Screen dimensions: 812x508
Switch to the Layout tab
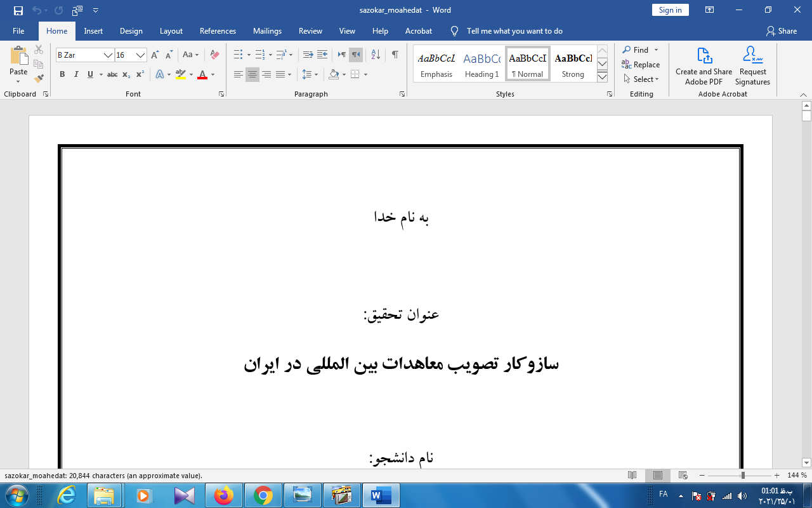click(171, 31)
